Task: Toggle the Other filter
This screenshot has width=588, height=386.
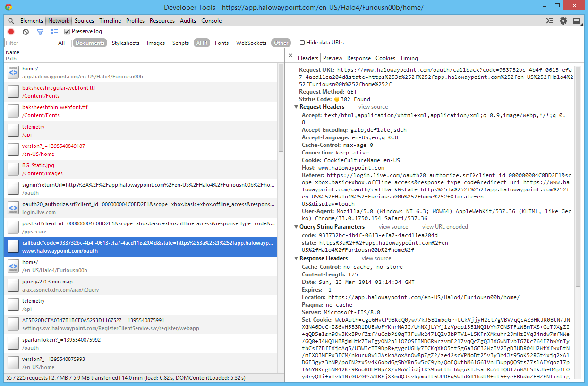Action: 281,43
